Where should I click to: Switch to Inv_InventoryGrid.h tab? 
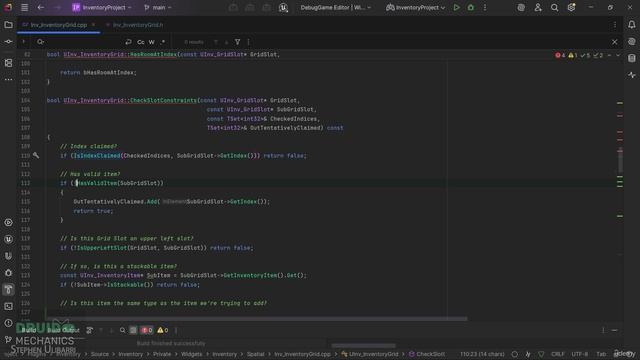pos(138,25)
